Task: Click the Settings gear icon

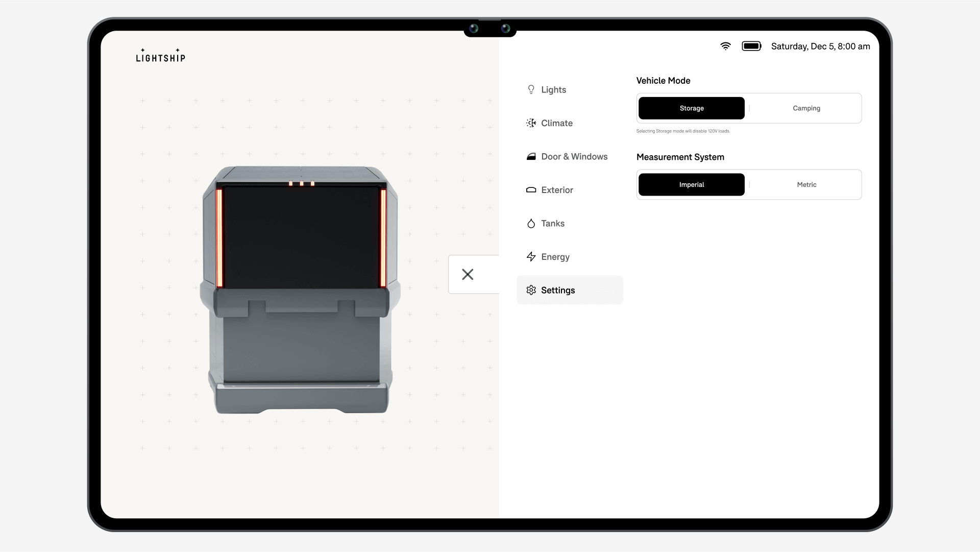Action: point(531,290)
